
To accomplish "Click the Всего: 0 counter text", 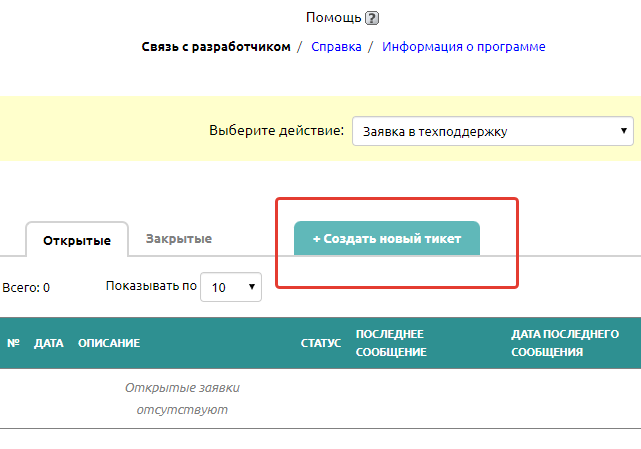I will click(26, 288).
